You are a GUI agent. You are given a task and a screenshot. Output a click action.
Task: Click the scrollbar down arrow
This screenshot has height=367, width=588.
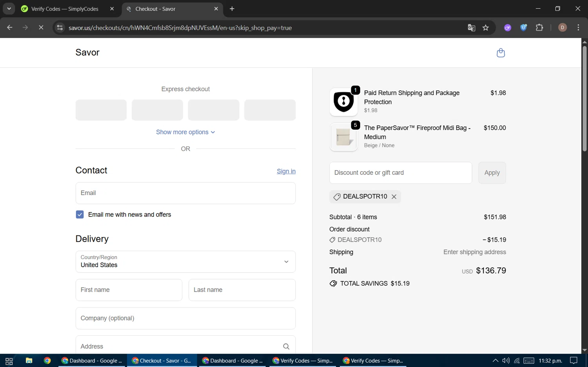584,350
